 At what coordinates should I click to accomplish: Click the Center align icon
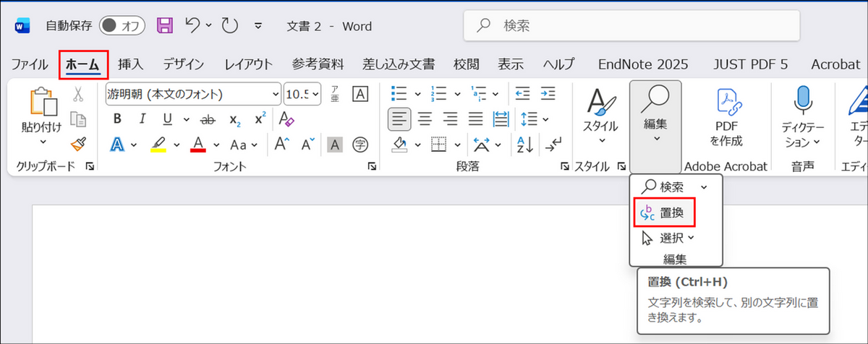tap(425, 119)
